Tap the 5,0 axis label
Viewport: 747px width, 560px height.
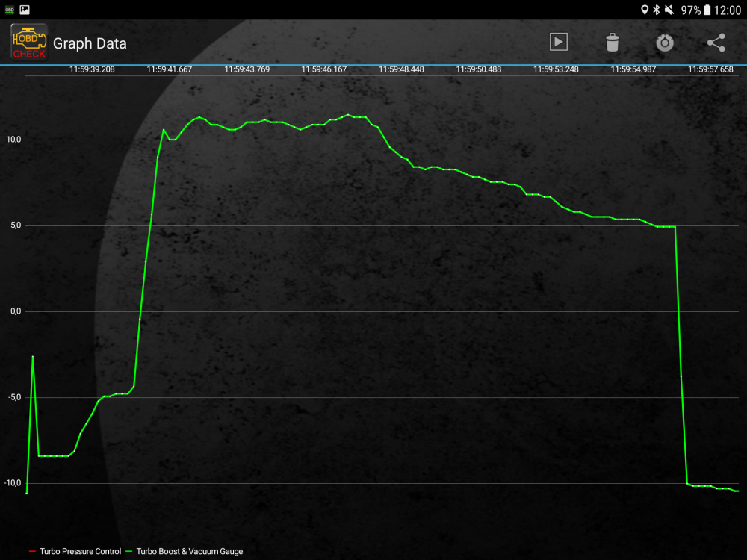click(16, 225)
